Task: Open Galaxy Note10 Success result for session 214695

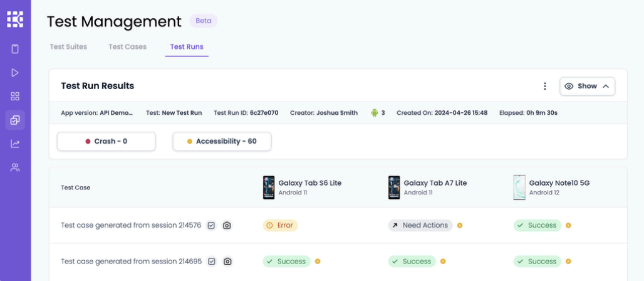Action: tap(538, 262)
